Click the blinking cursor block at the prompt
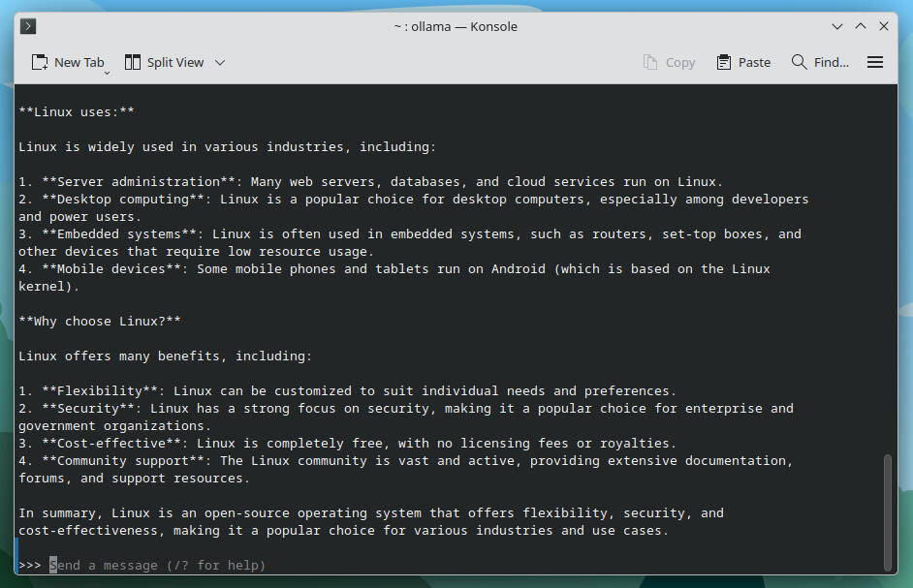The width and height of the screenshot is (913, 588). pos(54,565)
